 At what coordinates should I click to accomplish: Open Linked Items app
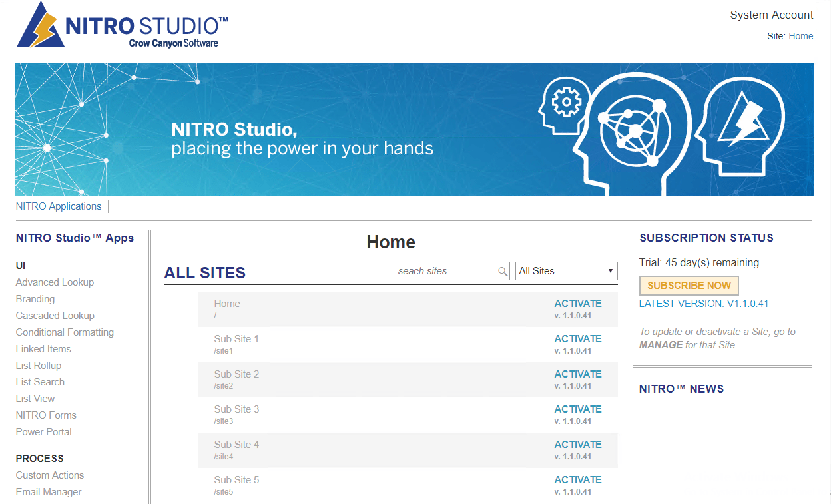point(43,349)
